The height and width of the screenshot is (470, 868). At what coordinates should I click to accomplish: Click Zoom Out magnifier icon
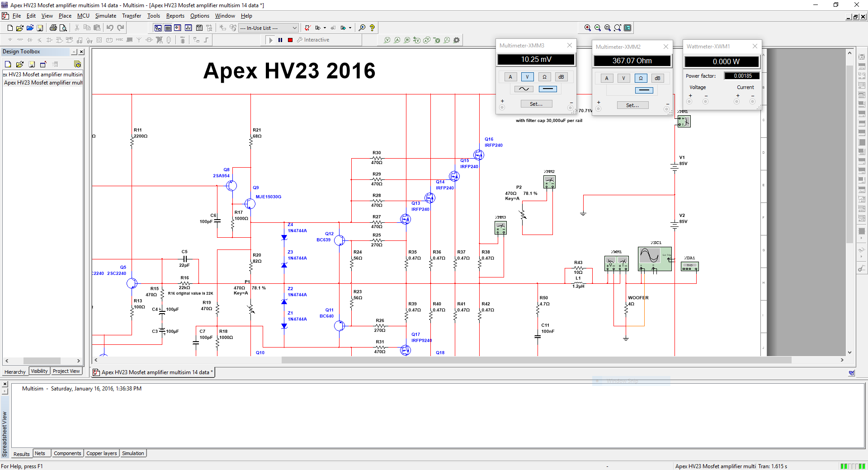pos(598,28)
